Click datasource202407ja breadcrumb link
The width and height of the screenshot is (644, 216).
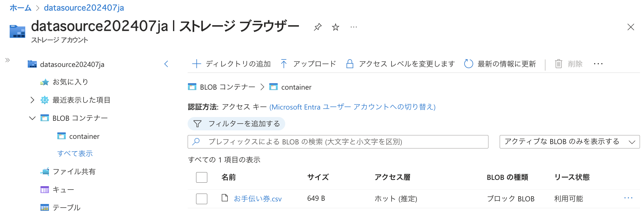(x=84, y=8)
